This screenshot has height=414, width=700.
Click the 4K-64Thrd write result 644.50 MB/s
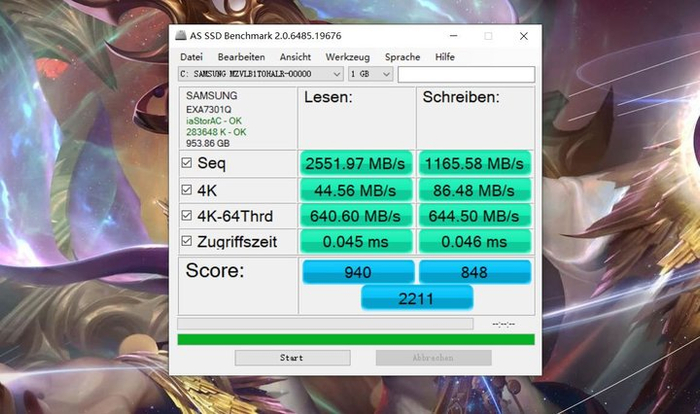pyautogui.click(x=474, y=216)
